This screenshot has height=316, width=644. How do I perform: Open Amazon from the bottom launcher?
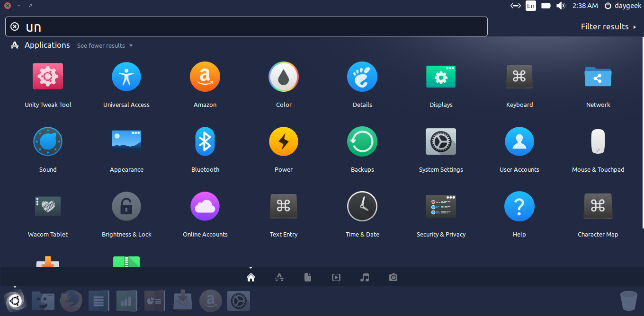(211, 301)
